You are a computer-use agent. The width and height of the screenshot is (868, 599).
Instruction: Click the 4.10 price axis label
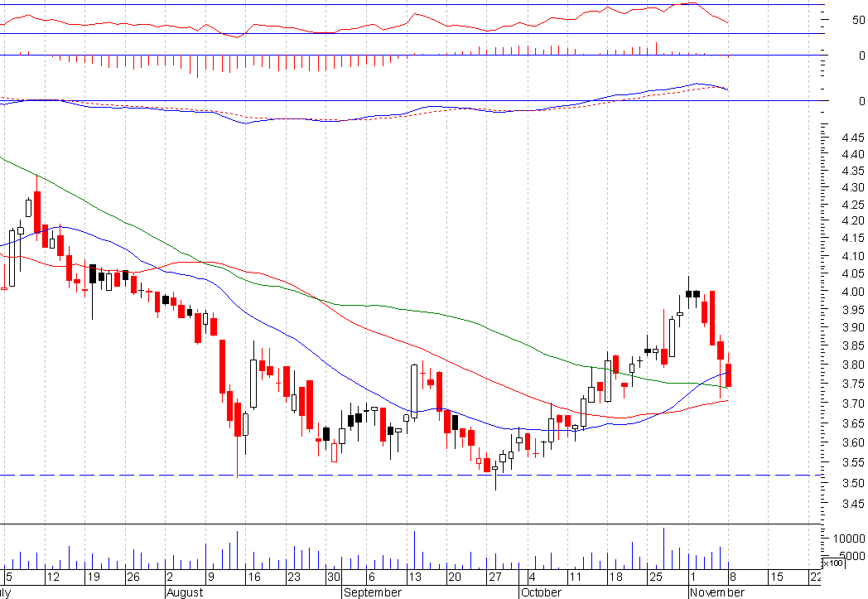[x=852, y=256]
